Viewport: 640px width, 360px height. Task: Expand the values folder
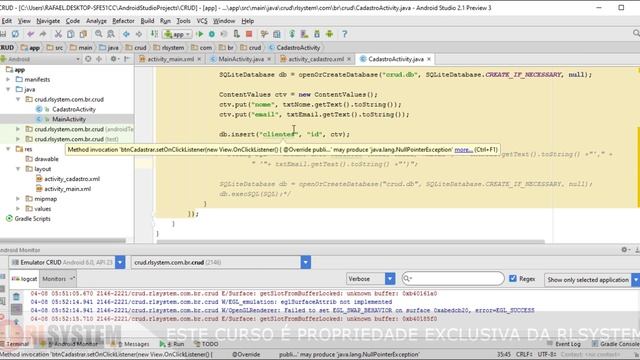coord(18,209)
